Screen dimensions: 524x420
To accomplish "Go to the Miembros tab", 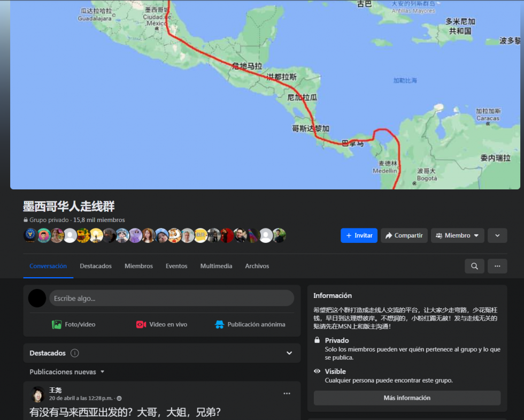I will point(138,266).
